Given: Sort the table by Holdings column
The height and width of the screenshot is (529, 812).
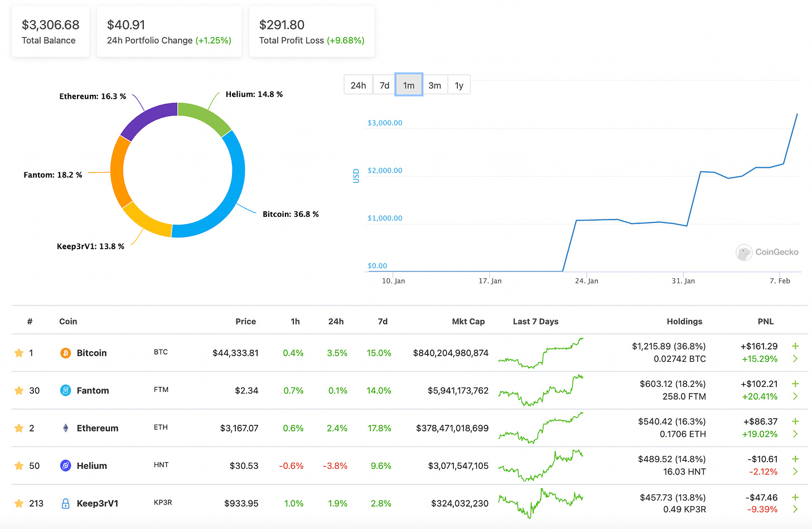Looking at the screenshot, I should pyautogui.click(x=684, y=322).
